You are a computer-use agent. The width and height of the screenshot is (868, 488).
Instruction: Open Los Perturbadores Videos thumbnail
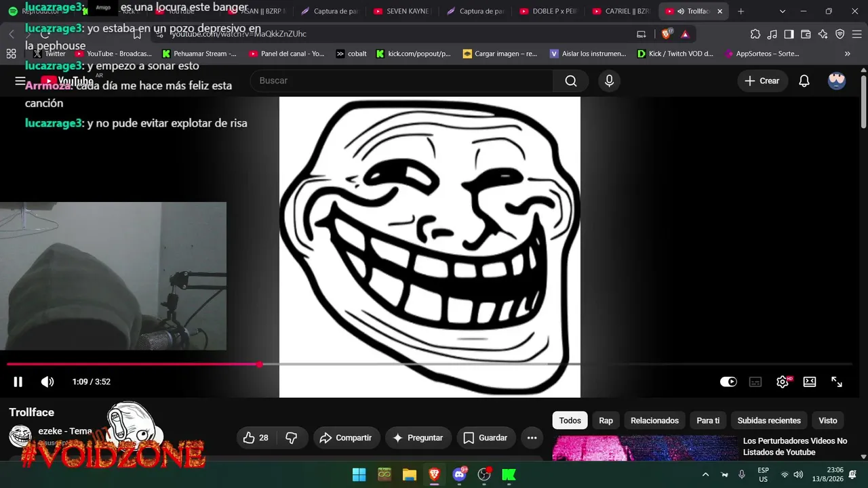pos(644,448)
